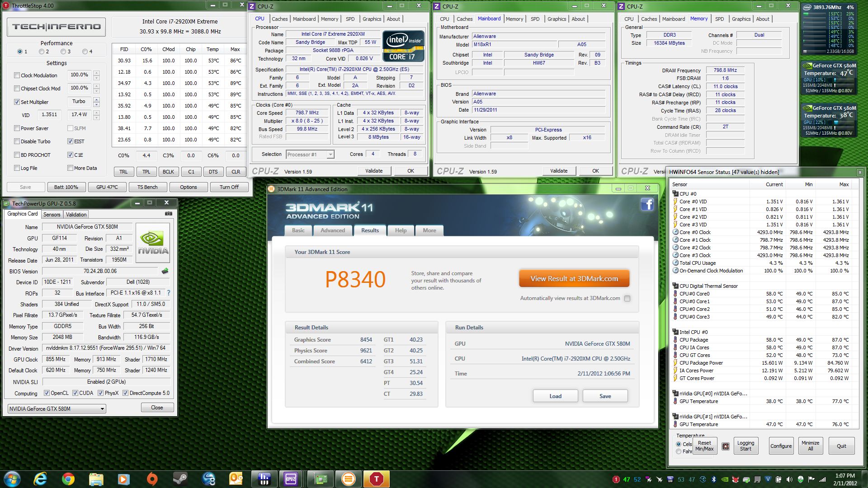Viewport: 868px width, 488px height.
Task: Adjust the Clock Modulation percentage spinner
Action: (x=96, y=75)
